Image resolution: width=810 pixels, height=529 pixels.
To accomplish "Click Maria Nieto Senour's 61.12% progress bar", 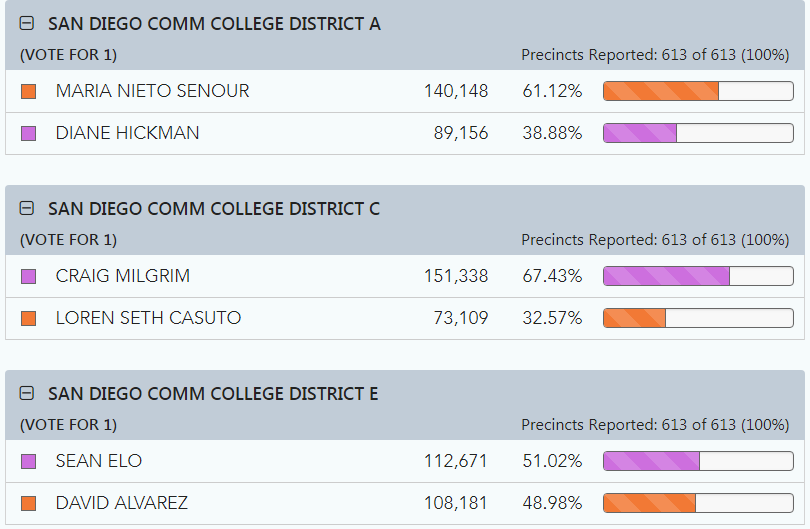I will click(x=698, y=91).
